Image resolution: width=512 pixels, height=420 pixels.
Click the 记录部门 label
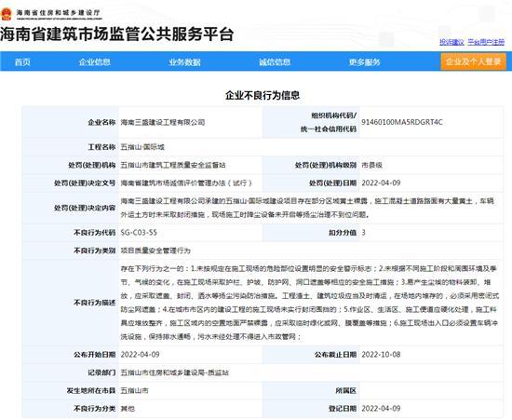101,373
